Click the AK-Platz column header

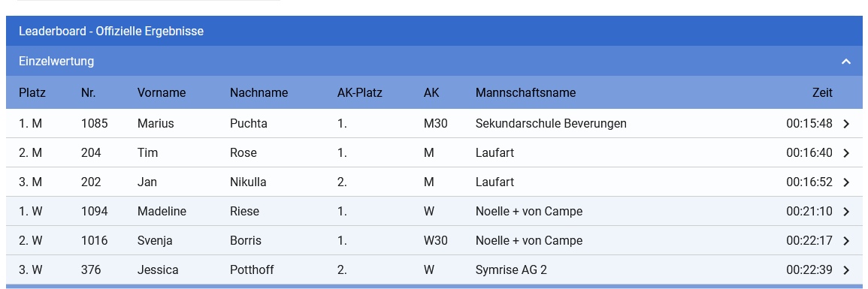pos(359,93)
